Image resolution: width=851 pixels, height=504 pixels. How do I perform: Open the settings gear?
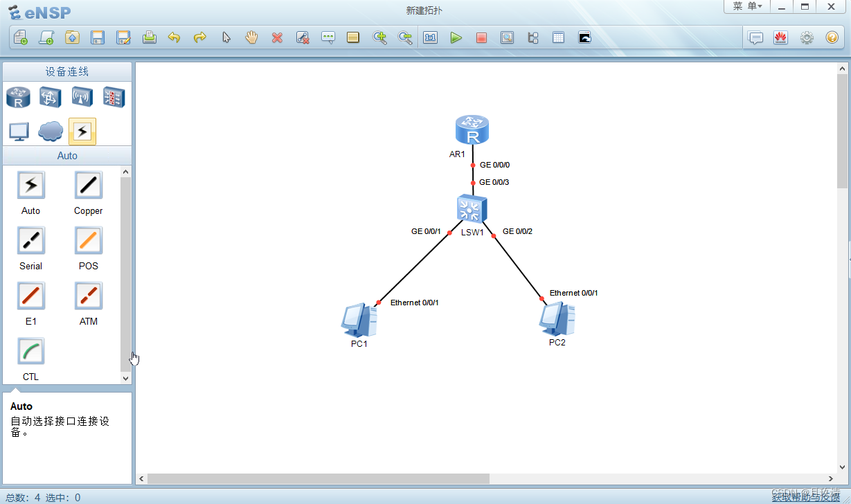[807, 37]
